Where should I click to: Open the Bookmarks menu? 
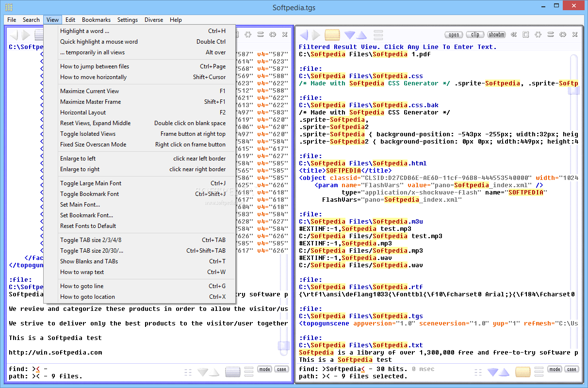click(x=96, y=20)
